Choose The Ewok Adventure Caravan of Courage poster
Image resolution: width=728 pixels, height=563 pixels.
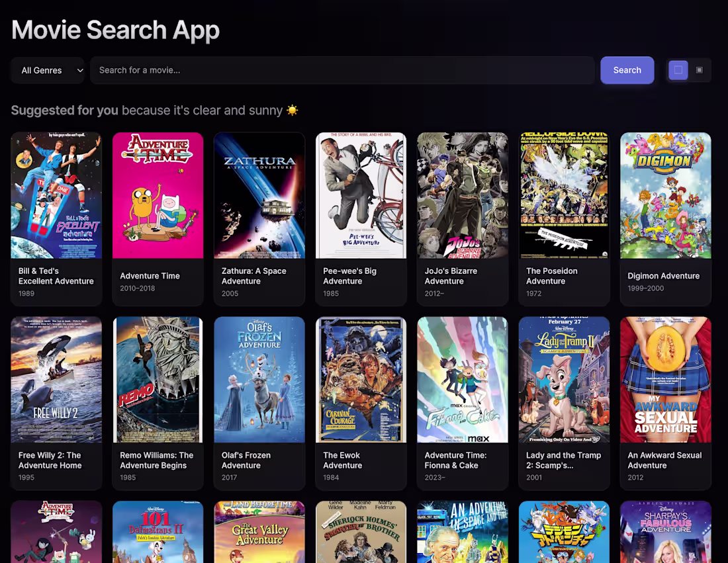point(361,380)
